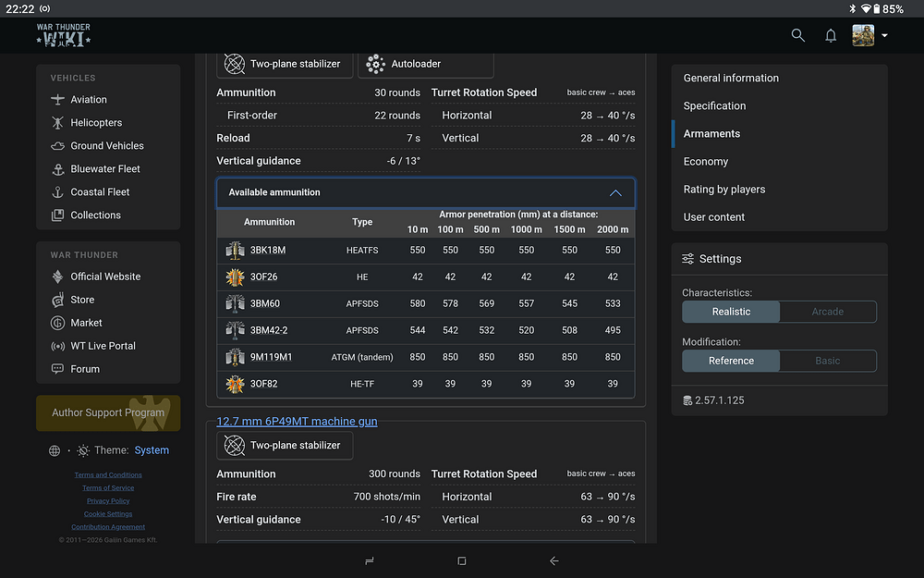Click the cannon Two-plane stabilizer badge beside Autoloader
924x578 pixels.
285,65
